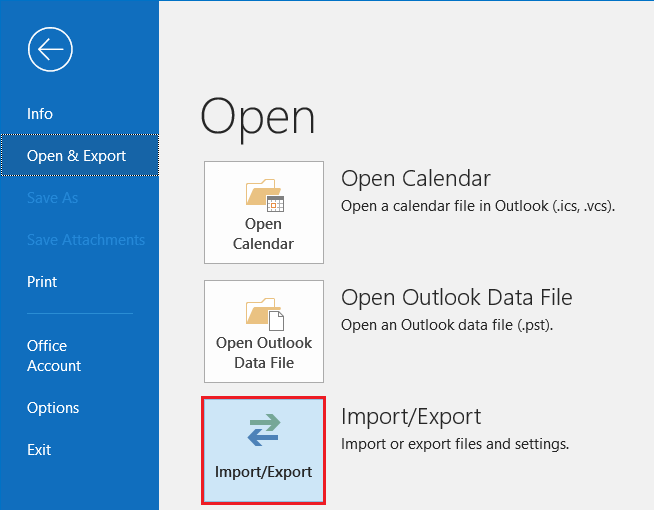Click the 'Import/Export' heading text
This screenshot has width=654, height=510.
411,417
